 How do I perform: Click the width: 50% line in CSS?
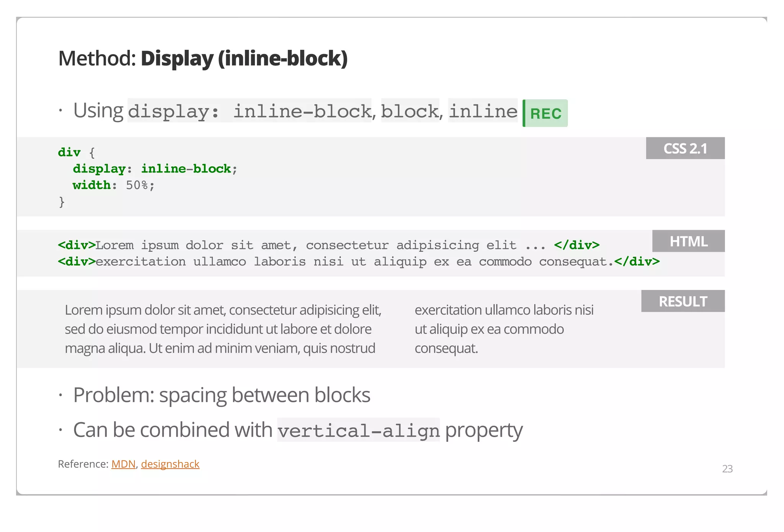point(114,185)
